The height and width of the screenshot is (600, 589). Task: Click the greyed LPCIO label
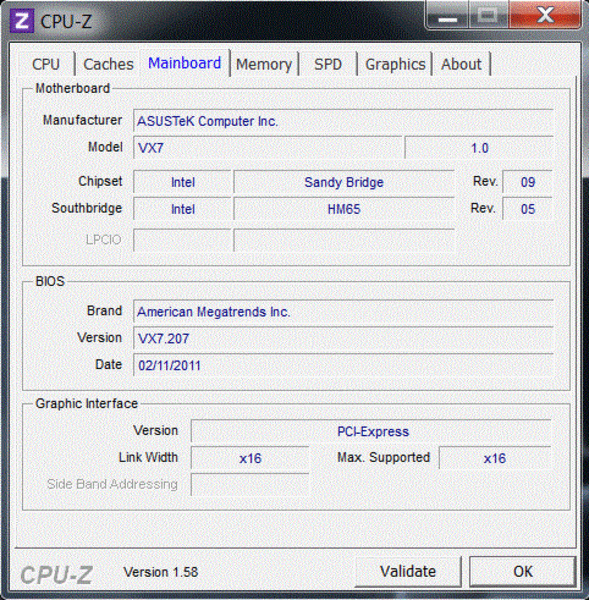click(103, 240)
